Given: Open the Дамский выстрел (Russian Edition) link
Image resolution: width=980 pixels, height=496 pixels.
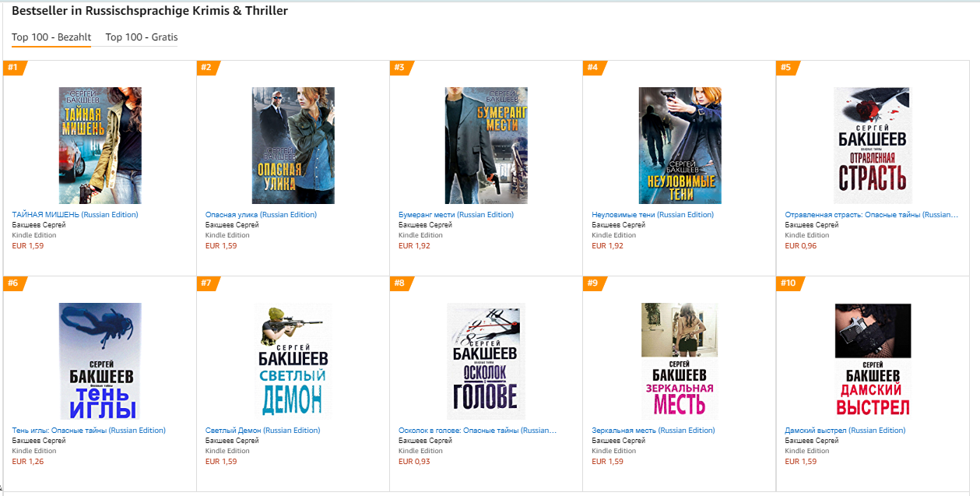Looking at the screenshot, I should pos(845,431).
